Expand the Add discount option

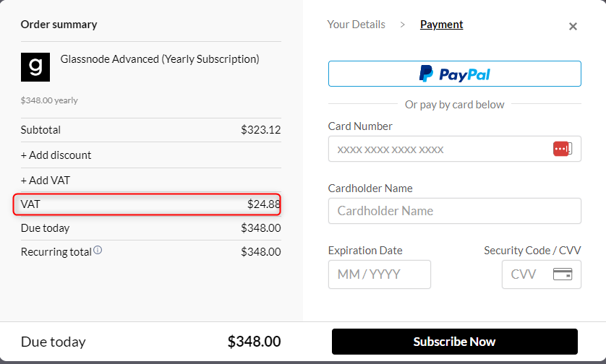[x=56, y=155]
